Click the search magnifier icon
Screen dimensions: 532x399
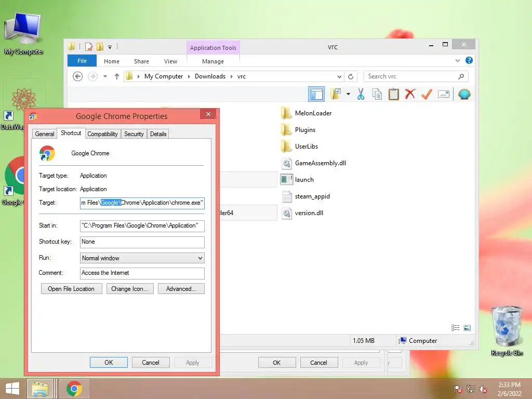click(461, 76)
